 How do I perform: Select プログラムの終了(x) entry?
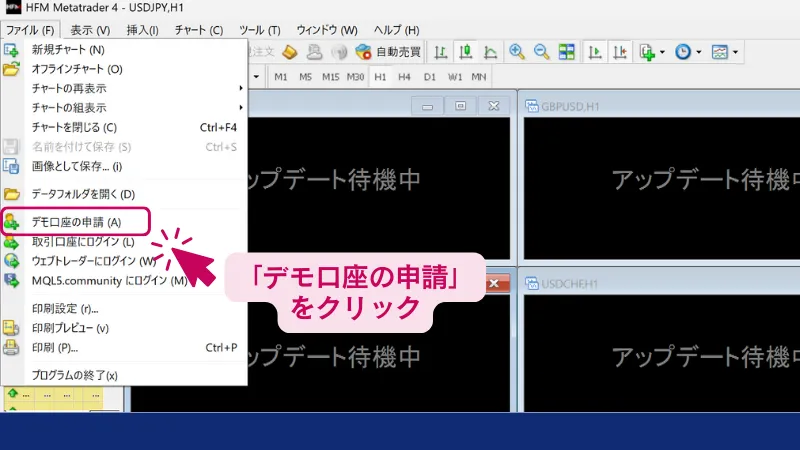pos(123,375)
